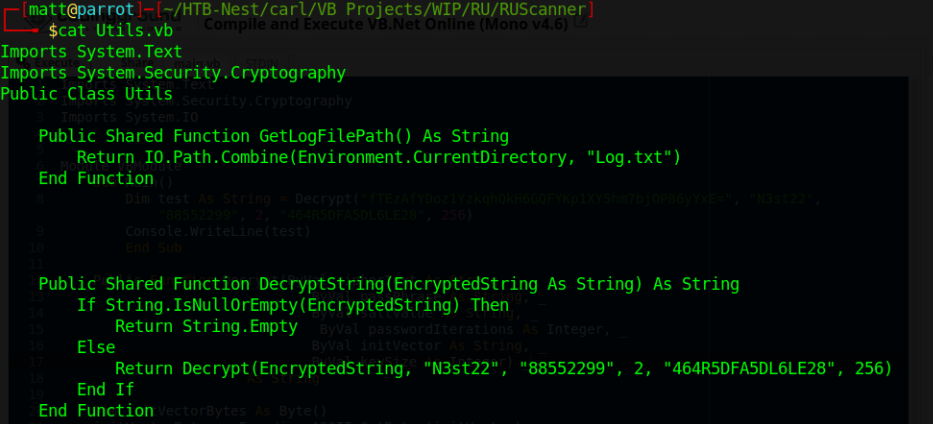This screenshot has width=933, height=424.
Task: Click the Public Class Utils line
Action: pyautogui.click(x=86, y=94)
